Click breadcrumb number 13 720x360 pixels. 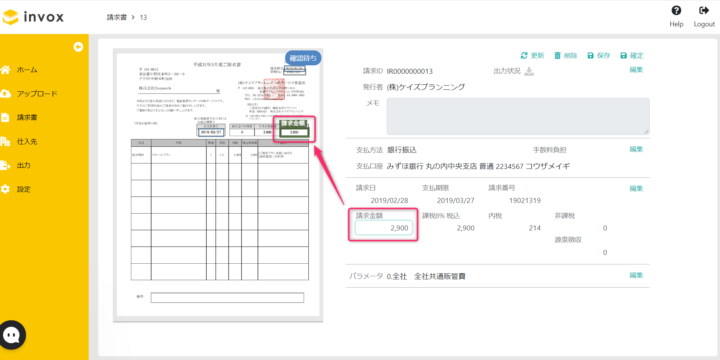(143, 17)
